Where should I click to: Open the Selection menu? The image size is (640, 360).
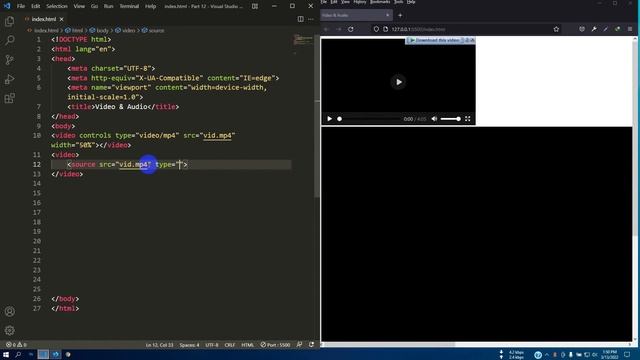[x=57, y=6]
